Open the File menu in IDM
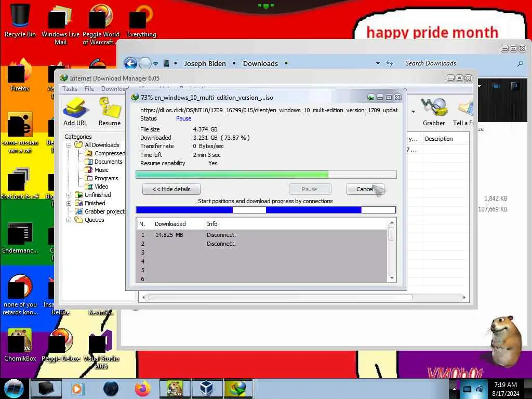Viewport: 532px width, 399px height. coord(89,89)
